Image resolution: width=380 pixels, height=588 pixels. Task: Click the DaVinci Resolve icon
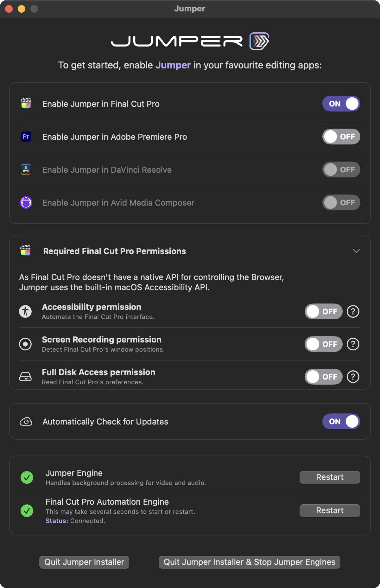click(x=26, y=169)
